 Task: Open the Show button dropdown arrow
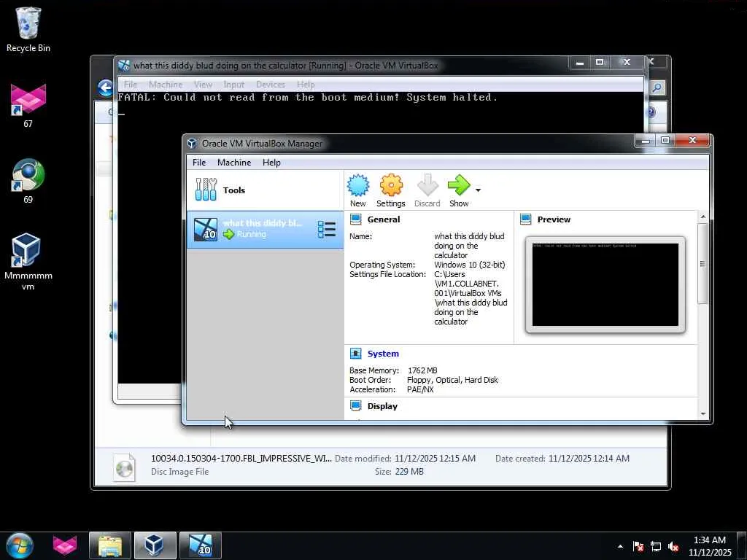[x=478, y=190]
